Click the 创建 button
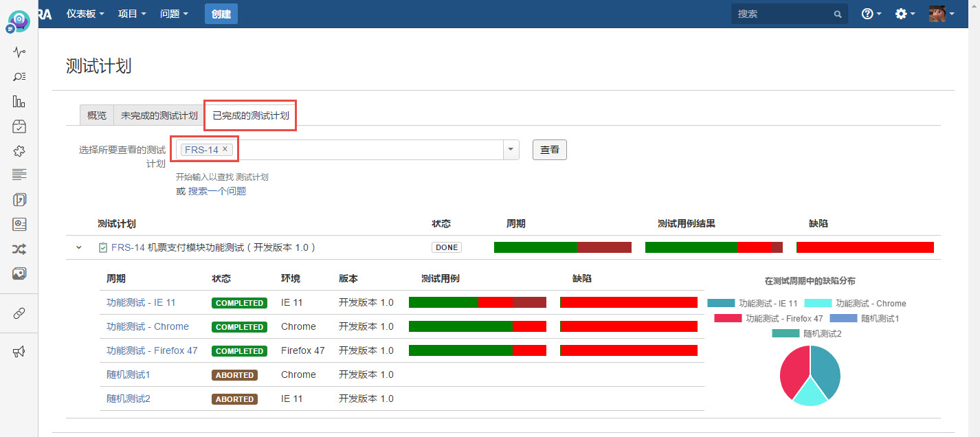 pyautogui.click(x=221, y=14)
